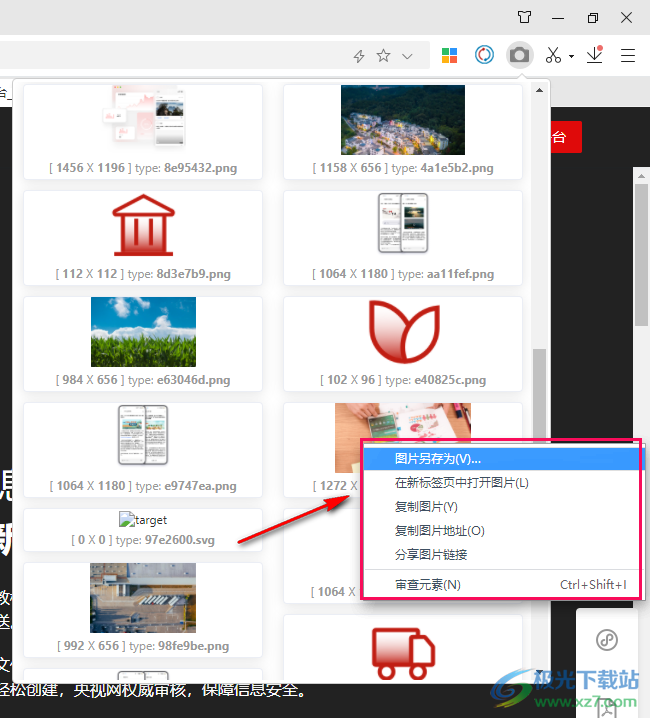Open the browser hamburger menu

coord(628,55)
